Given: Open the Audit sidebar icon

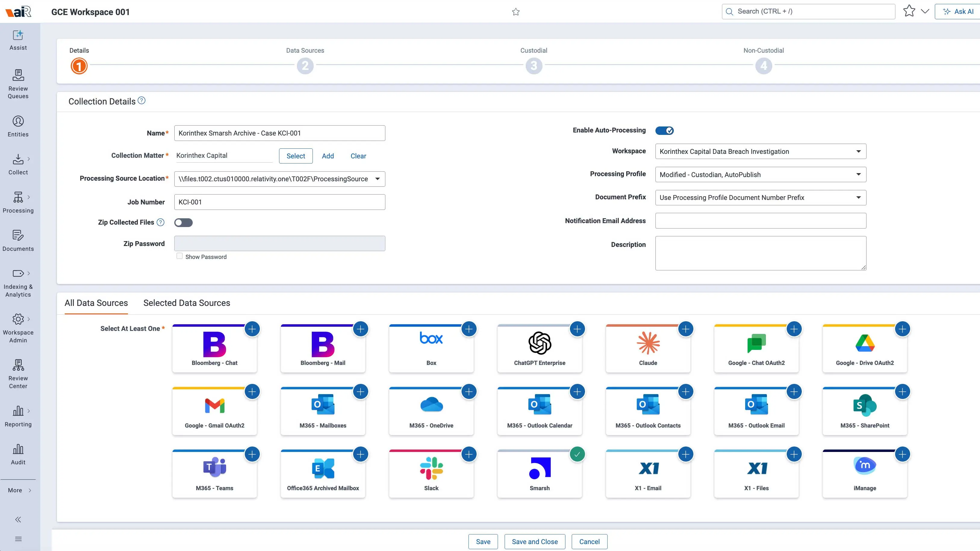Looking at the screenshot, I should click(x=18, y=454).
